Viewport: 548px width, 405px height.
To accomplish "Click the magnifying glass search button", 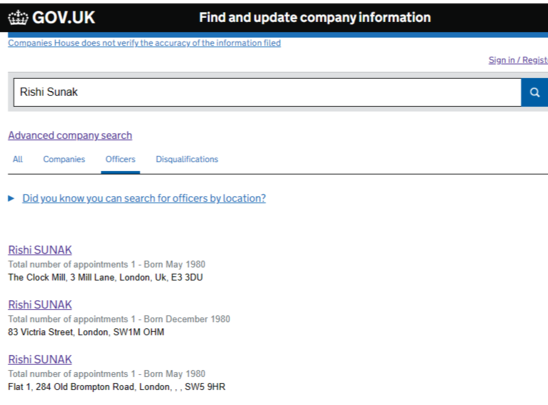I will 534,92.
